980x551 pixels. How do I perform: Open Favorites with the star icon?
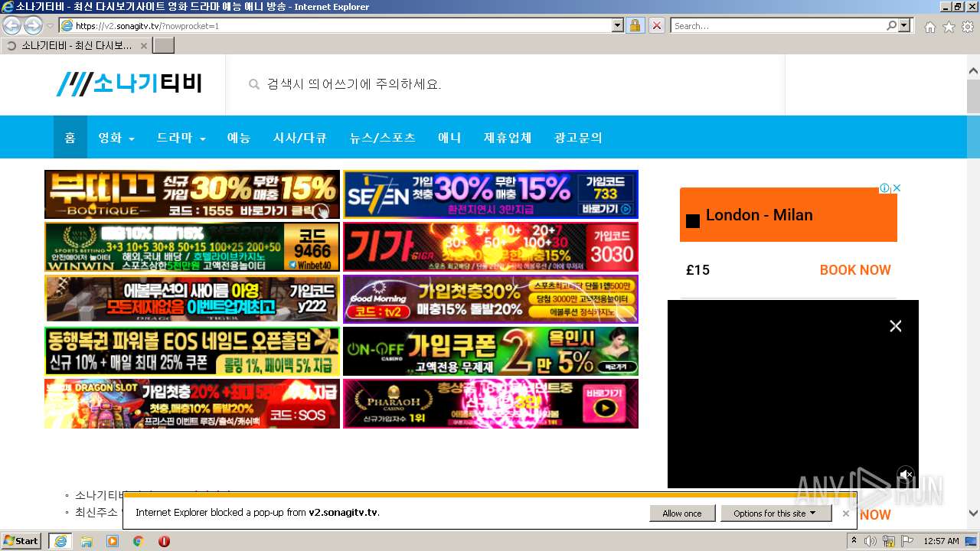coord(949,26)
